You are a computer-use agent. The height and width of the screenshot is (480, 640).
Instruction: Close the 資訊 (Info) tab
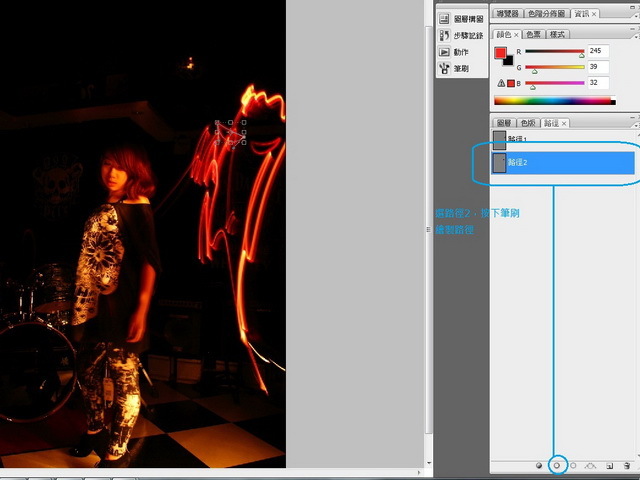594,14
